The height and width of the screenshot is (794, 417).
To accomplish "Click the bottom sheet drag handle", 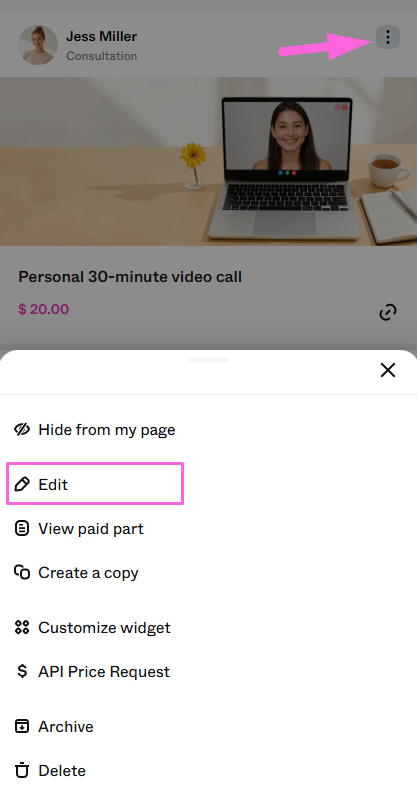I will 209,360.
